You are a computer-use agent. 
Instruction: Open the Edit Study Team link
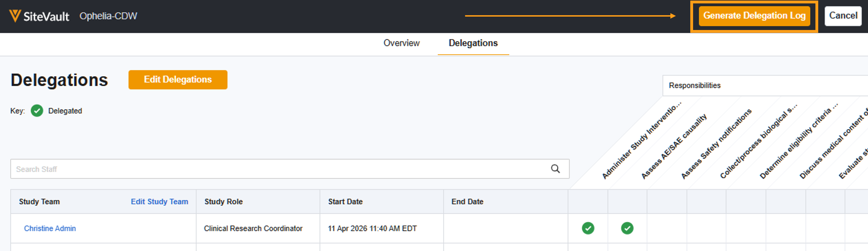(159, 201)
